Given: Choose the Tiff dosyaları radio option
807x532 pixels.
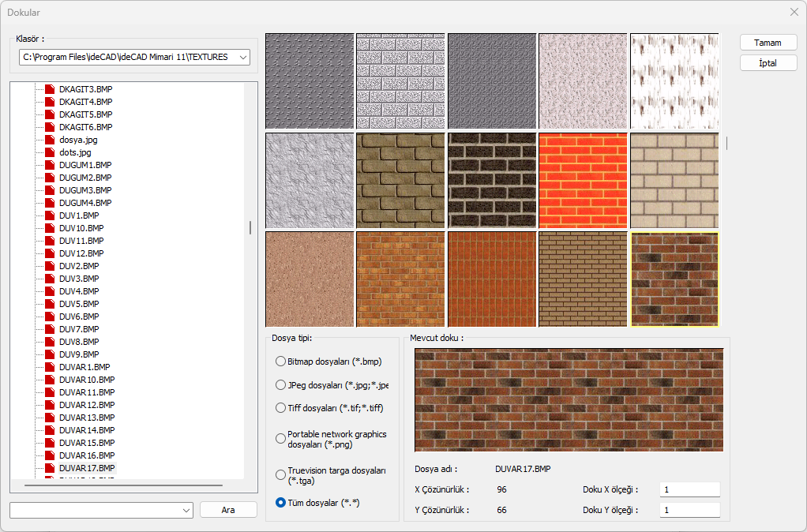Looking at the screenshot, I should click(x=280, y=408).
